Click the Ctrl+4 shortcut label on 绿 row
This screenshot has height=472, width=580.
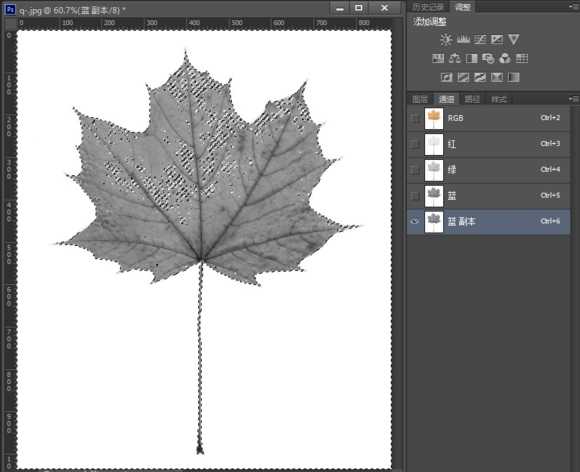click(x=550, y=170)
